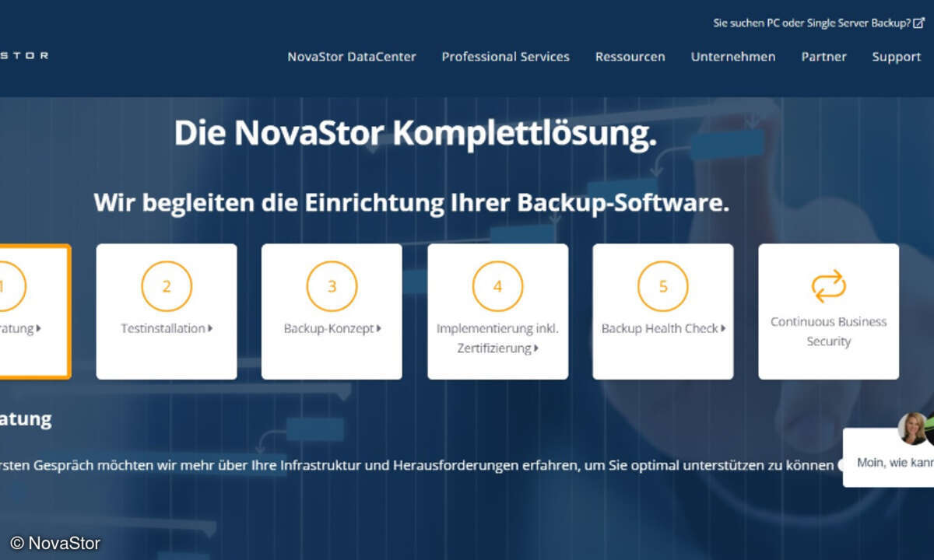The height and width of the screenshot is (560, 934).
Task: Open the Backup Health Check link
Action: coord(659,328)
